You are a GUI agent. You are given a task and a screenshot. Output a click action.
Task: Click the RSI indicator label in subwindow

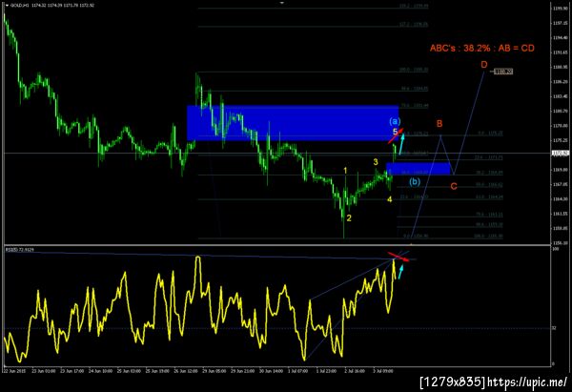click(20, 250)
